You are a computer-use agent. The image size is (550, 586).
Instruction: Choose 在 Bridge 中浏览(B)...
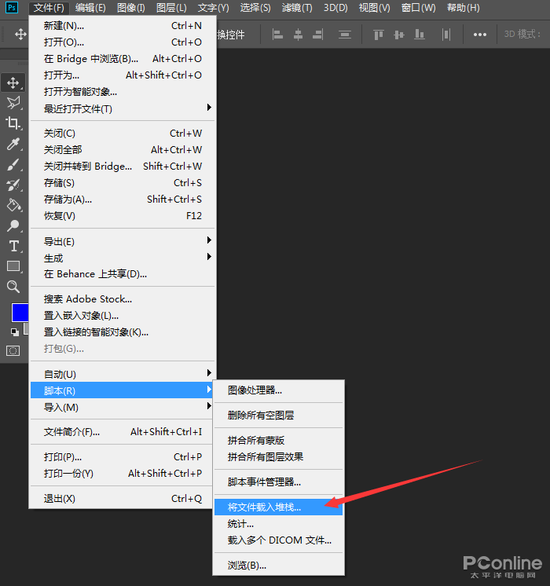(123, 58)
